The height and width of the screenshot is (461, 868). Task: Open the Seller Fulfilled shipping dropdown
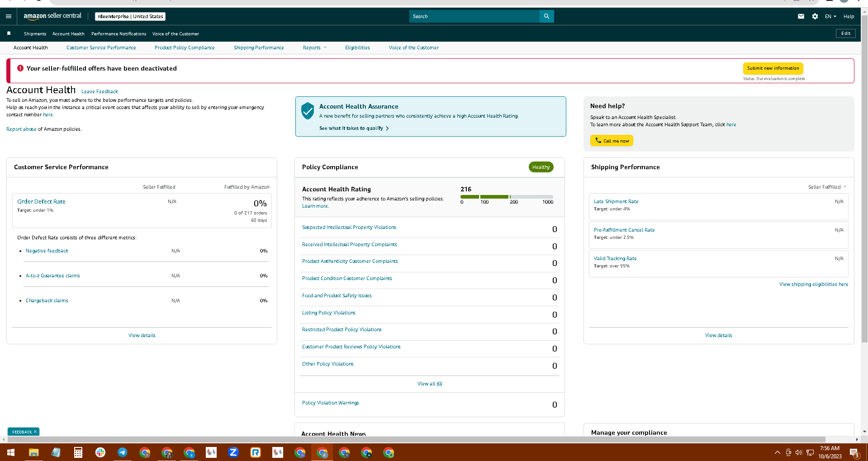tap(827, 187)
